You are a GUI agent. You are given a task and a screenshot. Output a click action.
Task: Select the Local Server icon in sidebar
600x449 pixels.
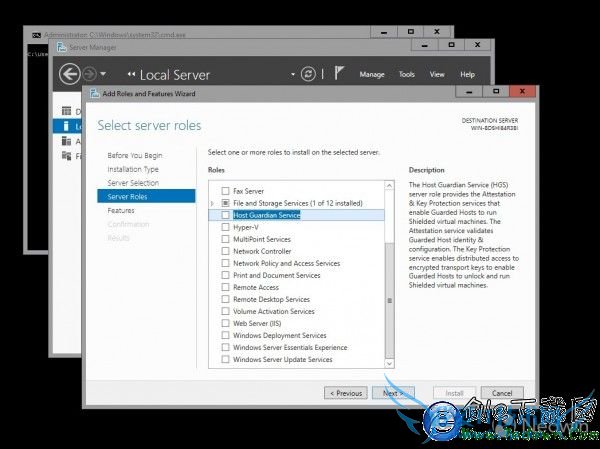[x=66, y=126]
